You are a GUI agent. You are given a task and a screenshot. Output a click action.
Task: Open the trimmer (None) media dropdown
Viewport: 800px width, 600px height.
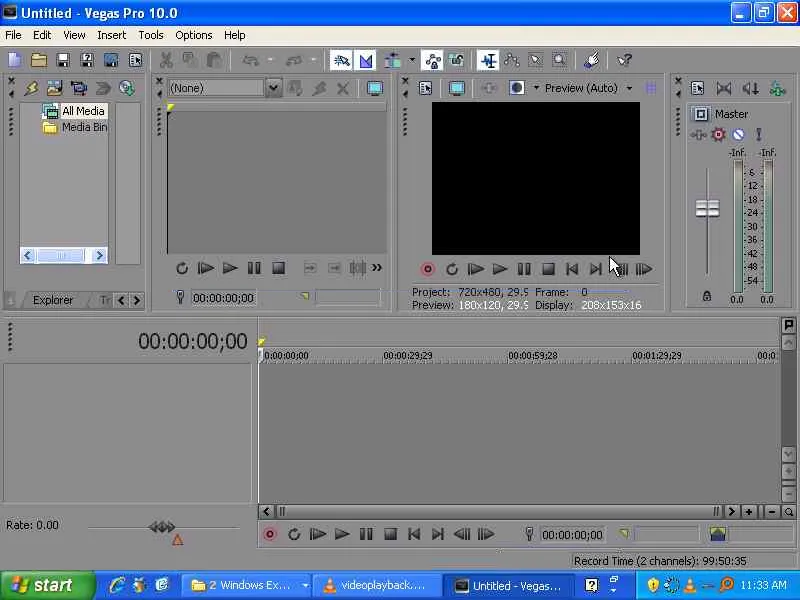tap(273, 88)
